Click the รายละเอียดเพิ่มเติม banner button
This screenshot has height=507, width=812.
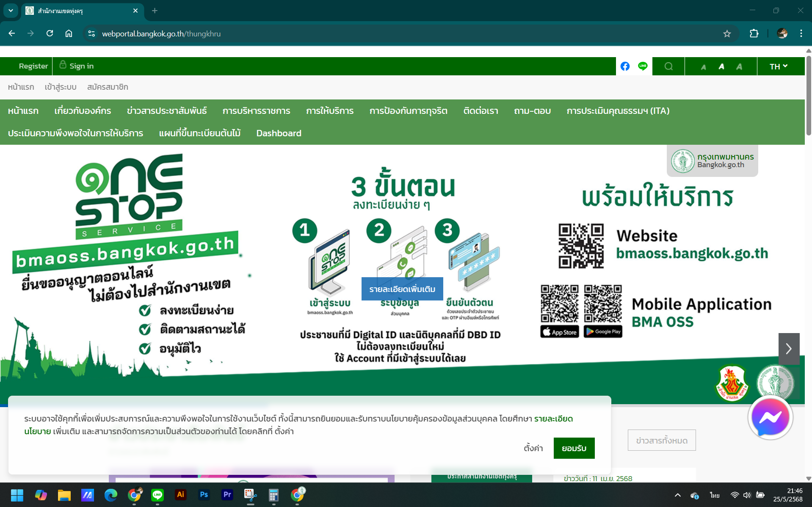click(x=402, y=289)
